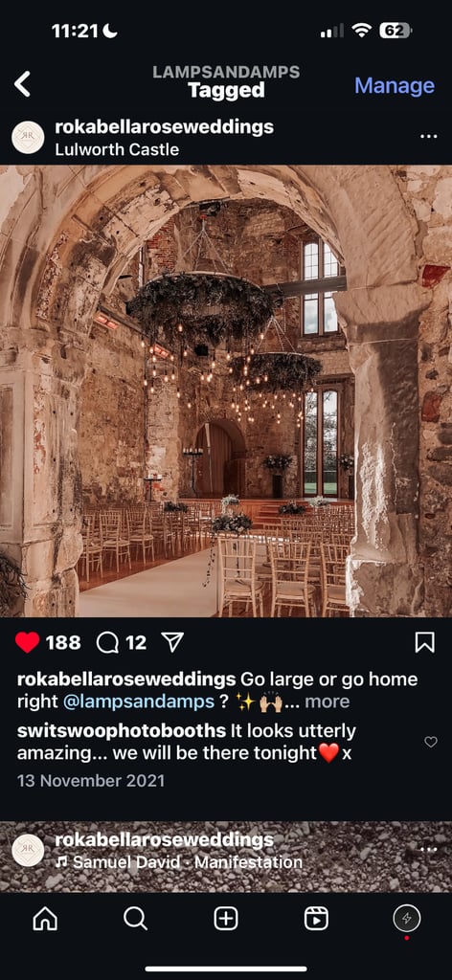Open three-dot menu on second post
The height and width of the screenshot is (980, 452).
pyautogui.click(x=428, y=850)
